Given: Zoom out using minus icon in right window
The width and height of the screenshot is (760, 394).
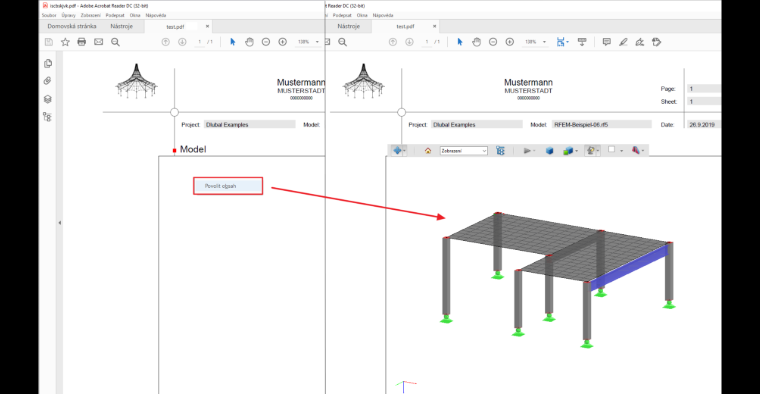Looking at the screenshot, I should tap(493, 42).
